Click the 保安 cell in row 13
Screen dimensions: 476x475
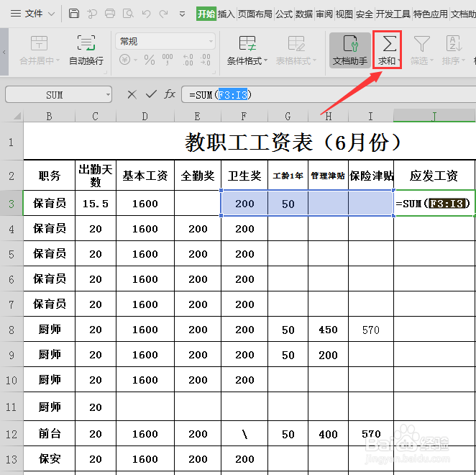(49, 459)
